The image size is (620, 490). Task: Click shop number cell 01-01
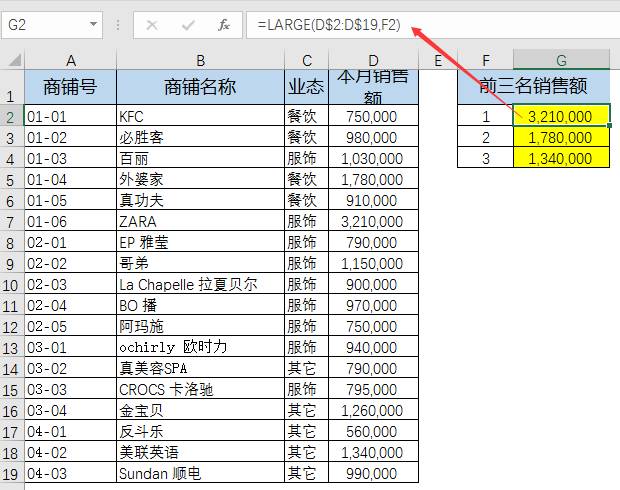71,115
